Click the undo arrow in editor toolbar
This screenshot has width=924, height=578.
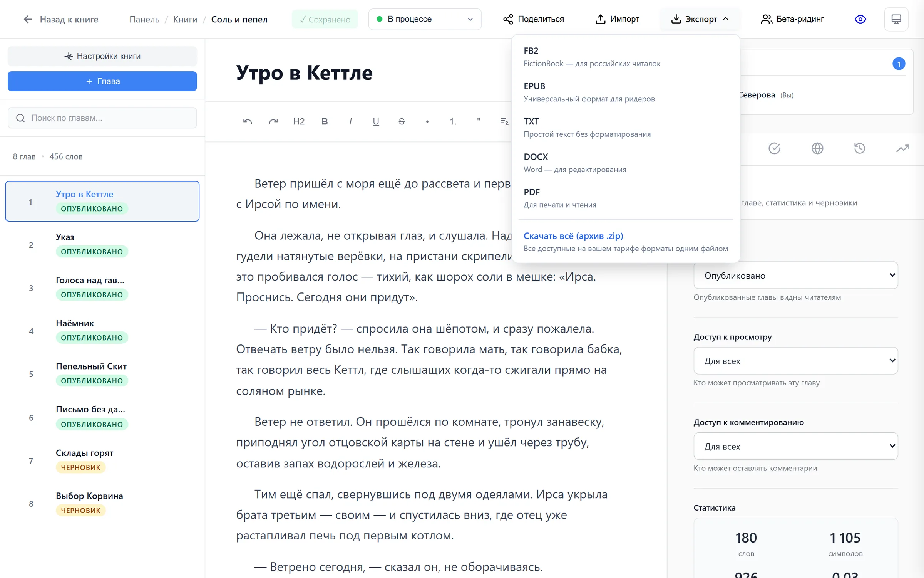click(248, 121)
